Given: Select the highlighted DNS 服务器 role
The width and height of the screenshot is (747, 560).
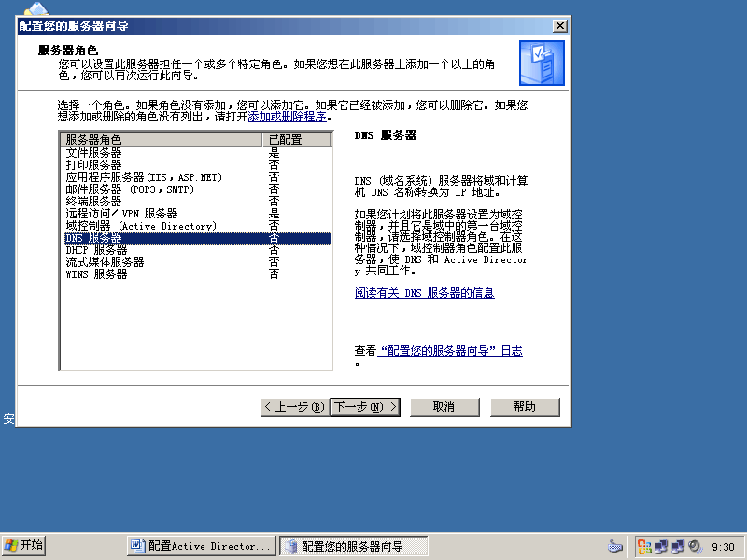Looking at the screenshot, I should coord(198,238).
